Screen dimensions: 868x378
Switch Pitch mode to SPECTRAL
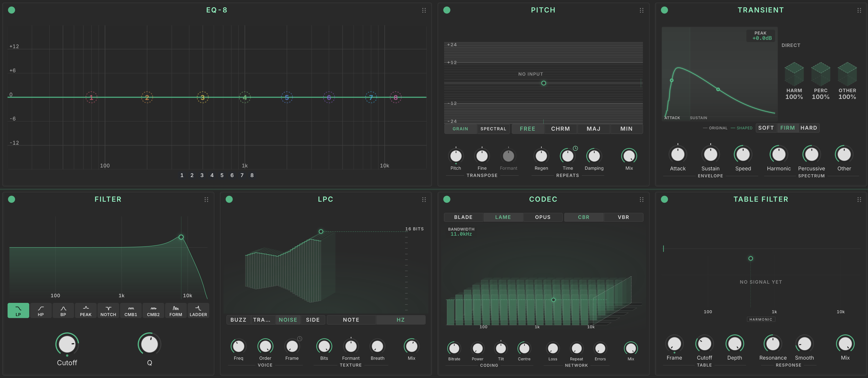(493, 129)
